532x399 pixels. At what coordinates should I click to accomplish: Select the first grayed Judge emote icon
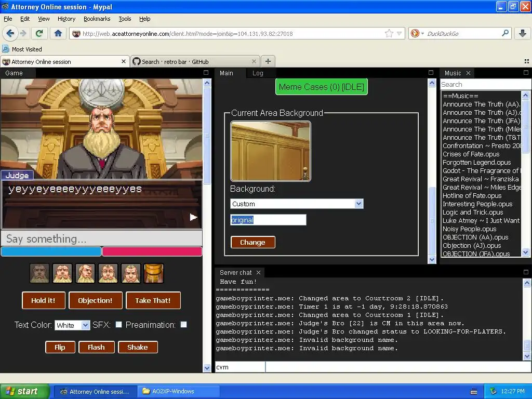pos(39,273)
